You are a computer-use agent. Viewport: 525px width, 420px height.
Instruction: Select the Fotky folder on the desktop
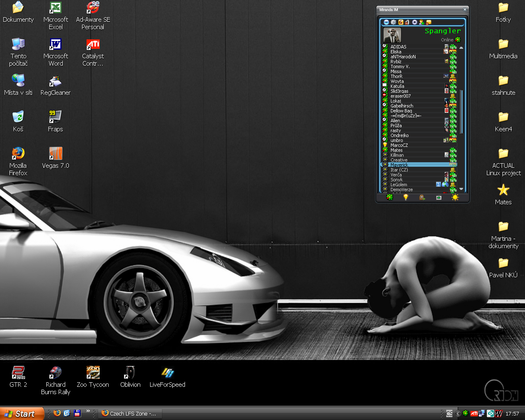(503, 12)
